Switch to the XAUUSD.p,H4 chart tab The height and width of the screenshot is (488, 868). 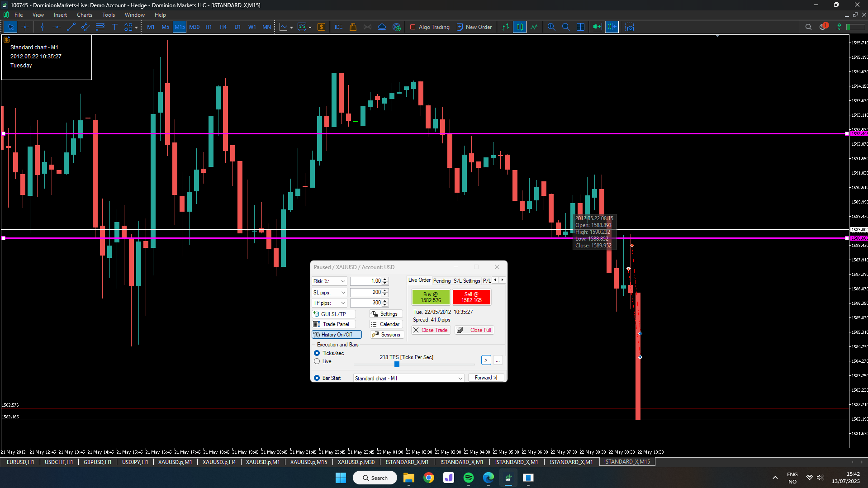tap(219, 462)
